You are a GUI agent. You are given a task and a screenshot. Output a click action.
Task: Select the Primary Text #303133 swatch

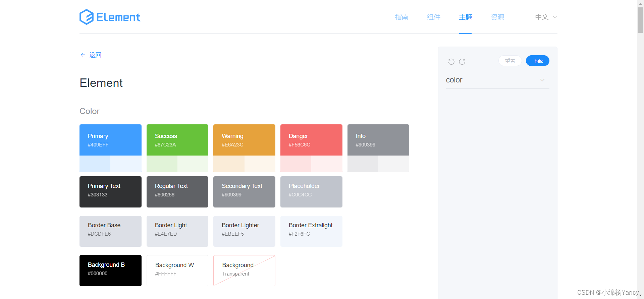pos(110,192)
